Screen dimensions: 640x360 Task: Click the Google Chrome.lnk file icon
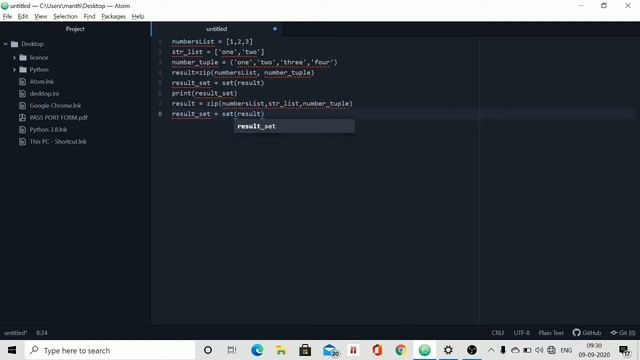22,106
